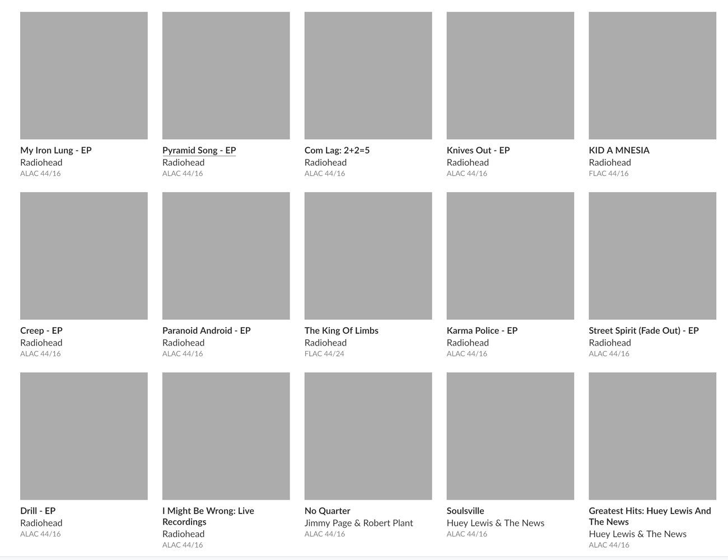Click the "Knives Out - EP" title
728x560 pixels.
(x=478, y=150)
